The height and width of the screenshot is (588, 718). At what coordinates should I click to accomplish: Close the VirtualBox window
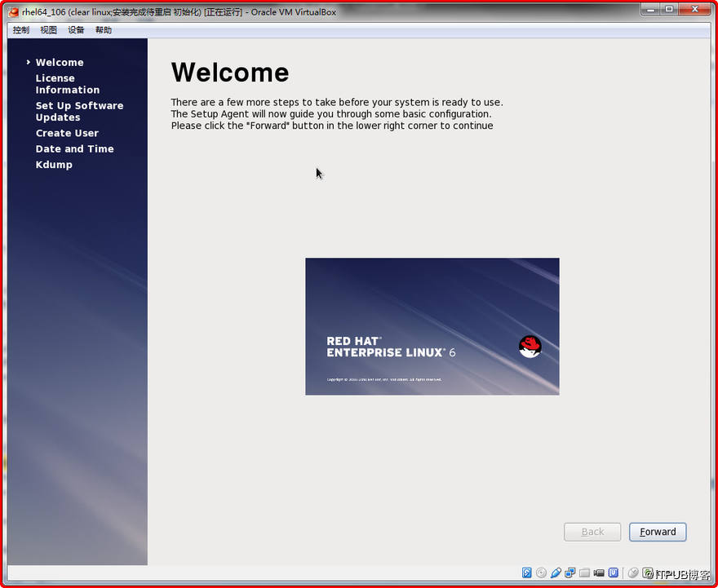tap(694, 9)
